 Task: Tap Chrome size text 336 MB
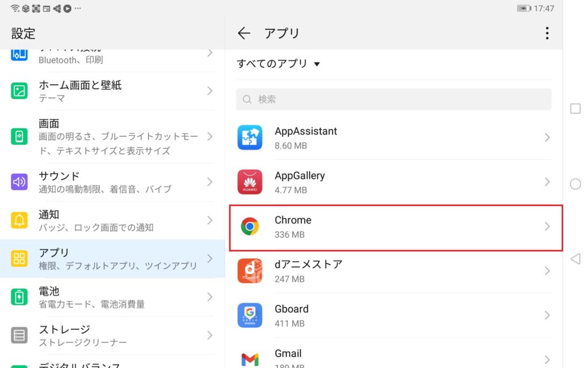pos(289,235)
